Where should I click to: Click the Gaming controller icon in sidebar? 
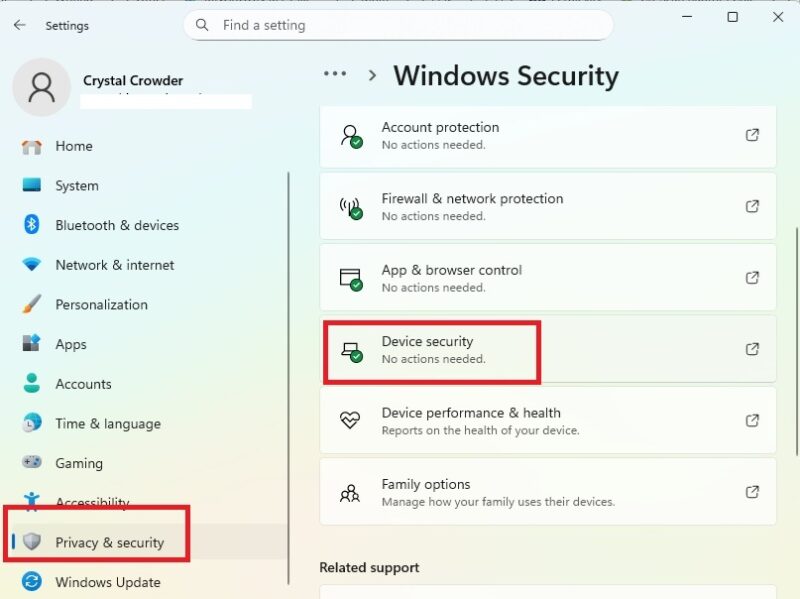pos(30,463)
